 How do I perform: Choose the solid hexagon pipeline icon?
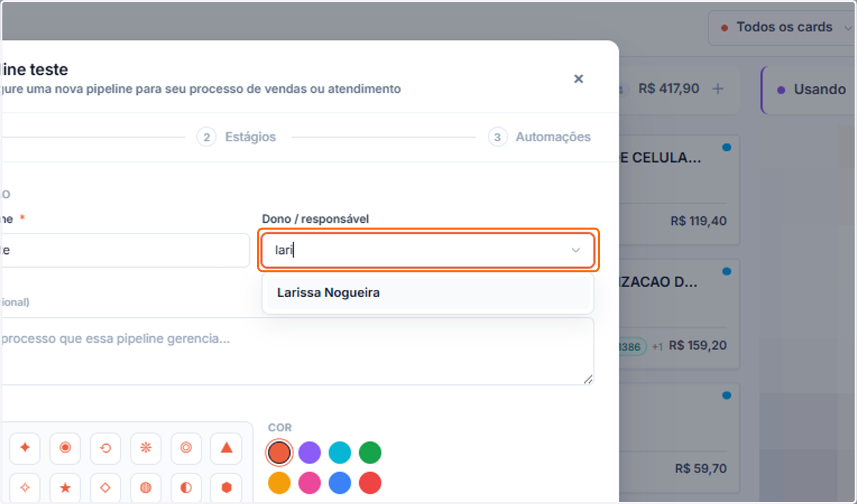pyautogui.click(x=226, y=488)
